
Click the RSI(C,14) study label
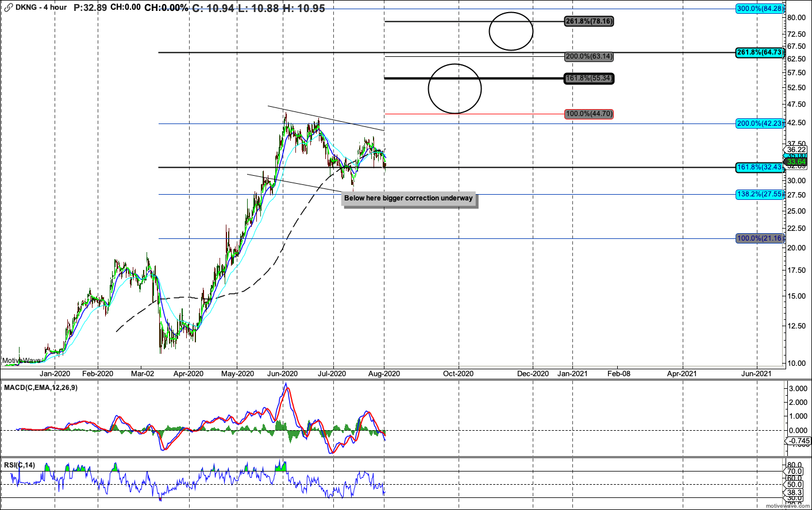click(19, 465)
